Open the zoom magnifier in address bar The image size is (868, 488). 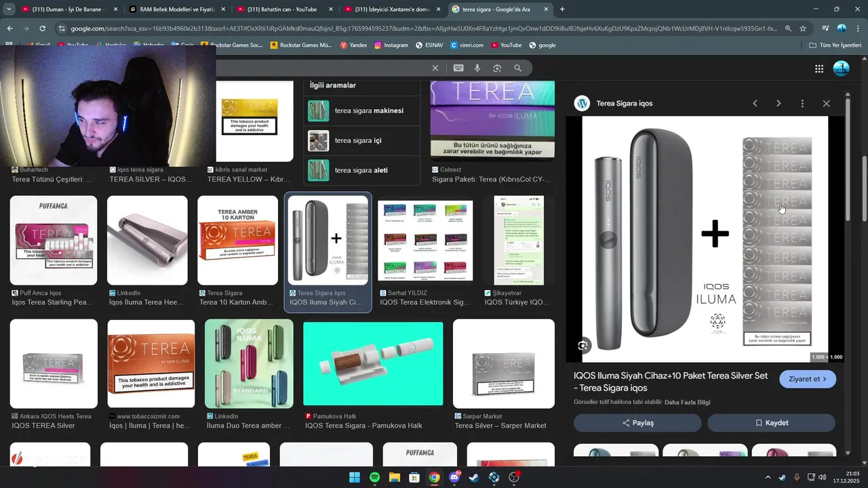[x=788, y=28]
